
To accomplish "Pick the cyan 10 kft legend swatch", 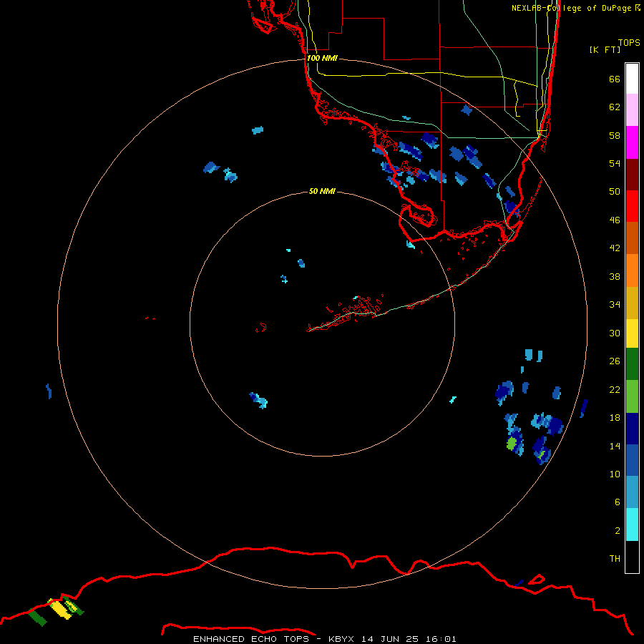I will coord(632,525).
